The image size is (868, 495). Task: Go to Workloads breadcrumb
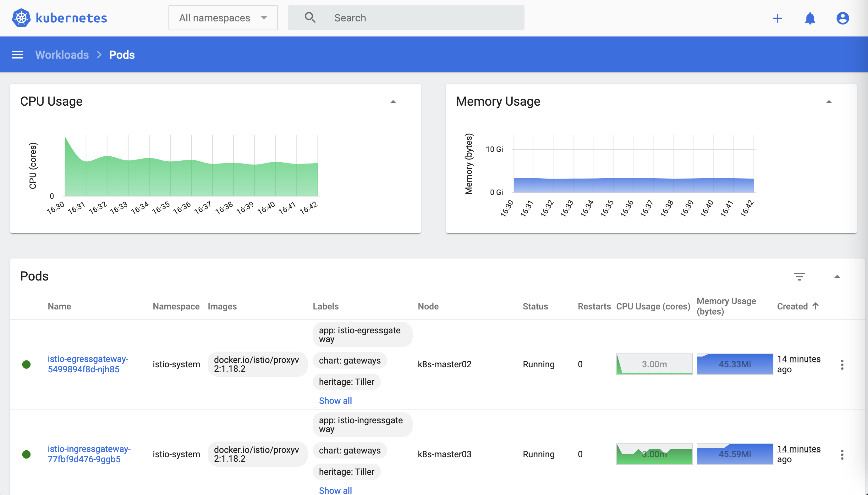(62, 55)
